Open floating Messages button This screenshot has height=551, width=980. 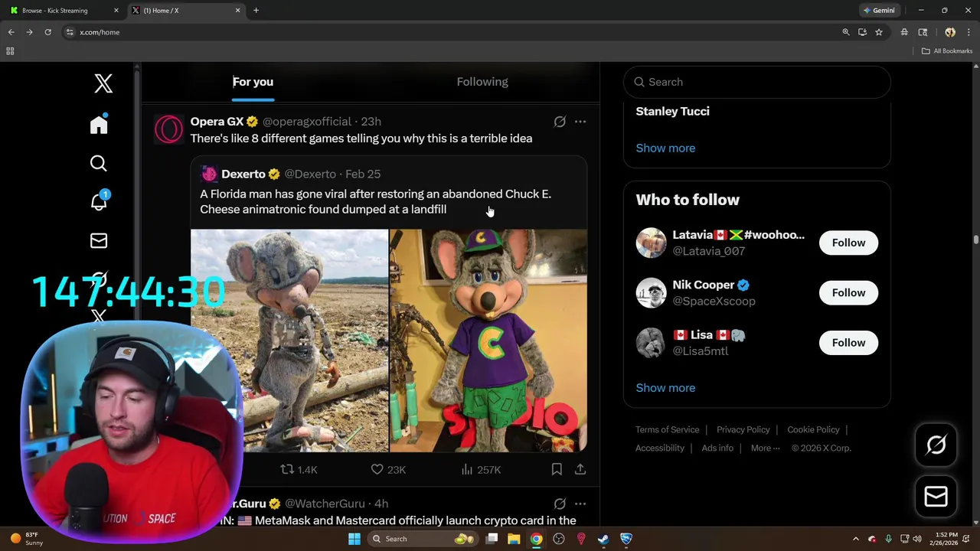936,497
